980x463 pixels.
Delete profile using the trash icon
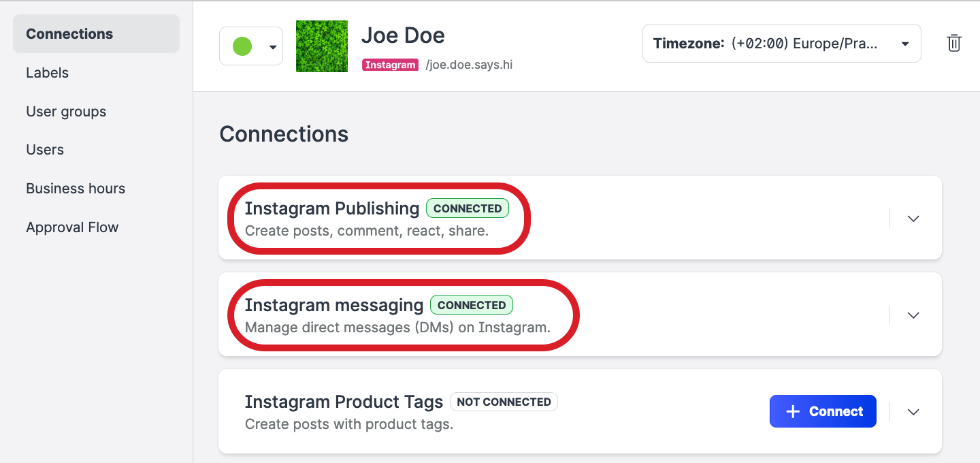[x=954, y=44]
